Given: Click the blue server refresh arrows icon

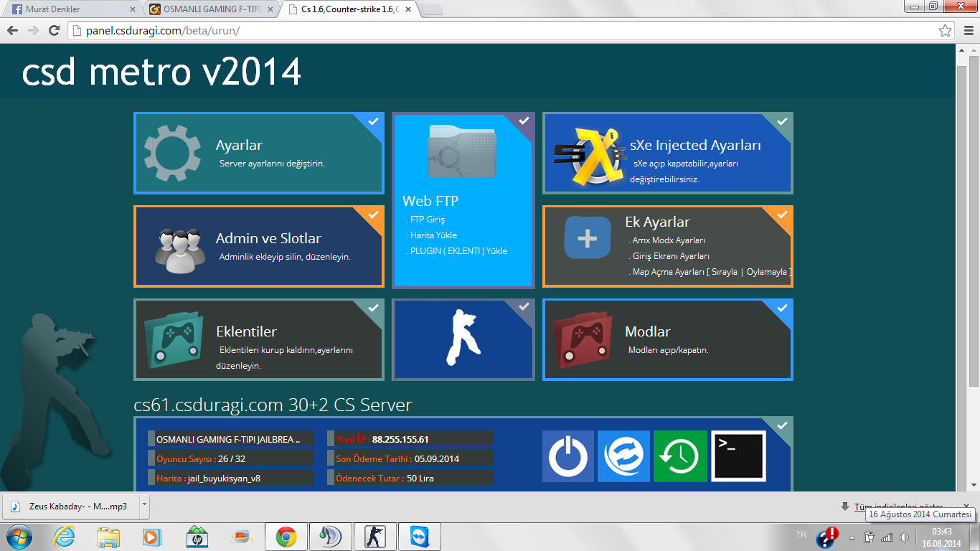Looking at the screenshot, I should pyautogui.click(x=623, y=456).
